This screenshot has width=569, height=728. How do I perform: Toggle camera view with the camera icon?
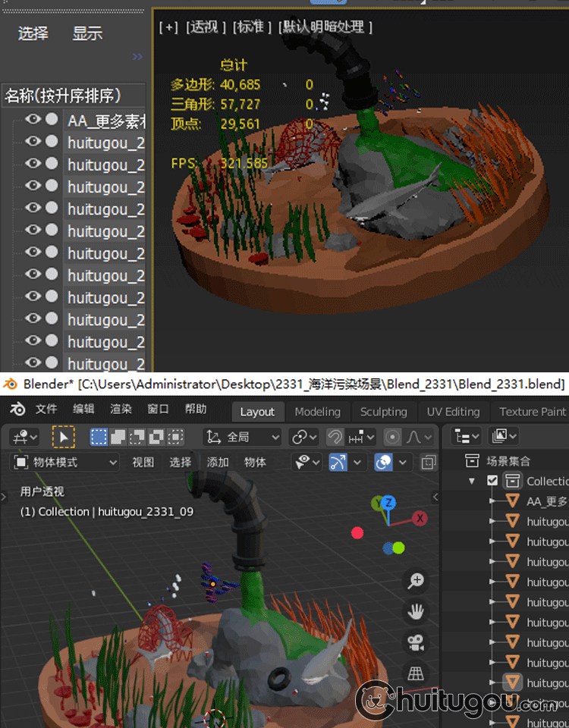click(x=416, y=643)
